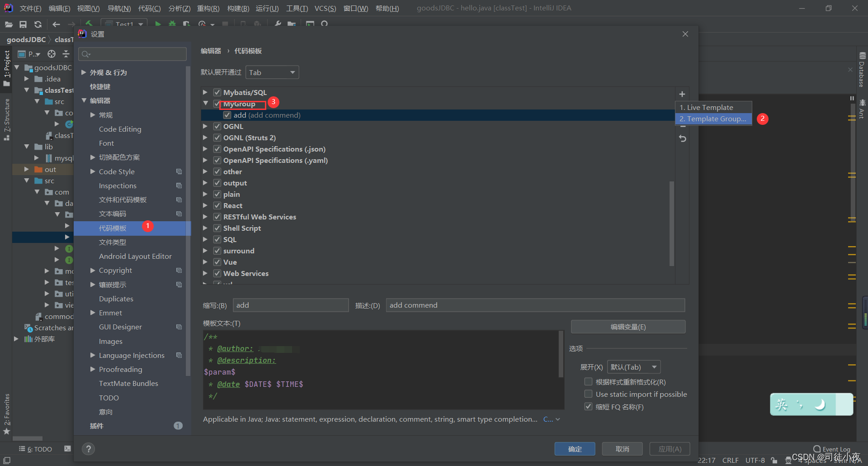868x466 pixels.
Task: Select 2. Template Group... menu entry
Action: [713, 119]
